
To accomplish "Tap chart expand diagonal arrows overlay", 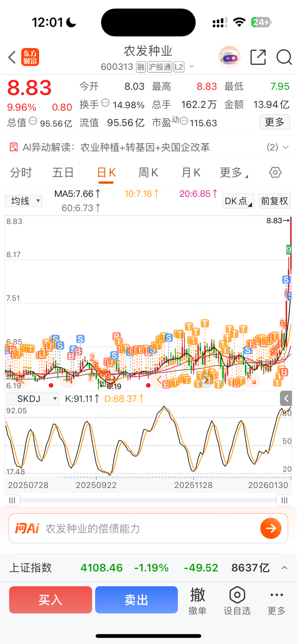I will point(251,380).
